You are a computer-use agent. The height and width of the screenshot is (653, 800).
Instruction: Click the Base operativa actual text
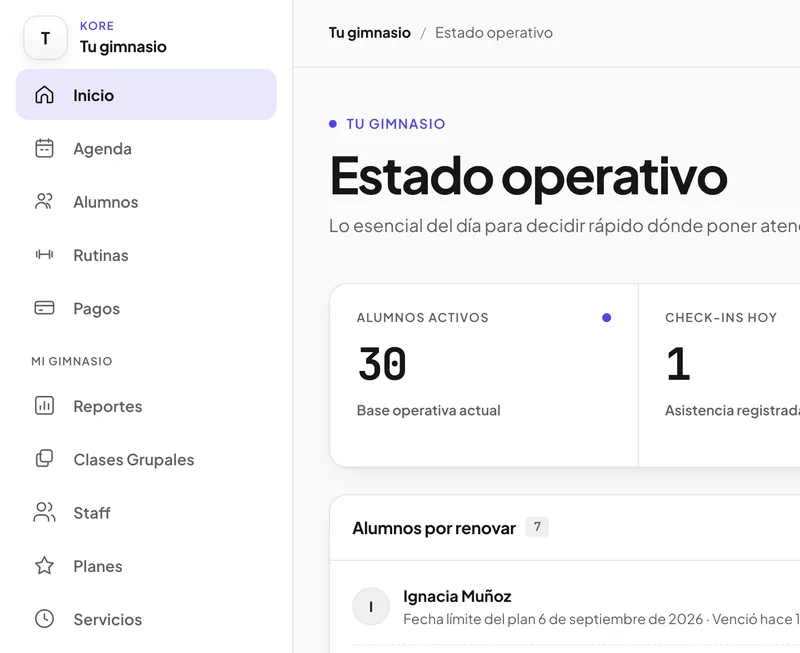point(429,410)
